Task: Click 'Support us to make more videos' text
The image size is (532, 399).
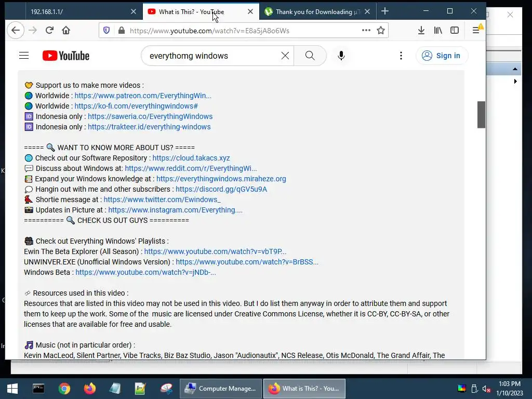Action: coord(89,86)
